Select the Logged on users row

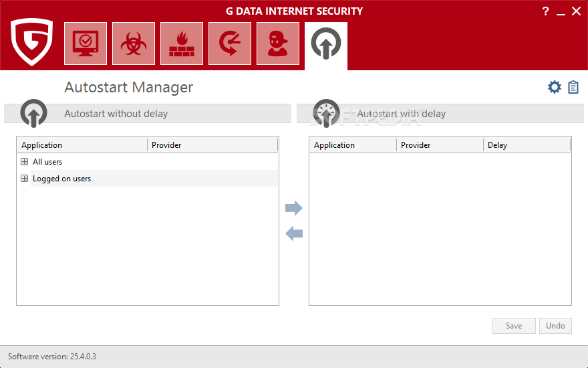click(148, 179)
